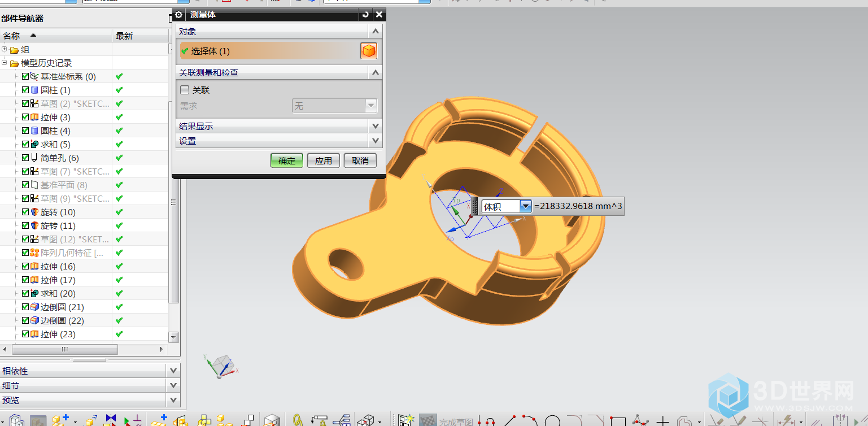Select the 求和 (20) feature row

[84, 293]
